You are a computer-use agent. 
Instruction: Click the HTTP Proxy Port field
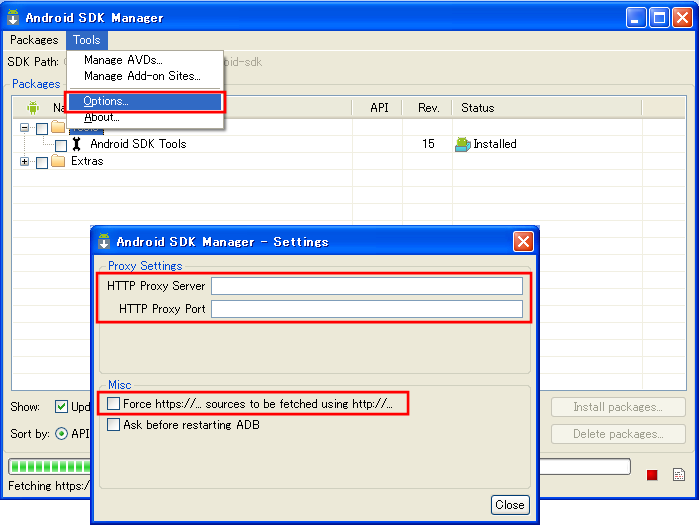point(367,309)
